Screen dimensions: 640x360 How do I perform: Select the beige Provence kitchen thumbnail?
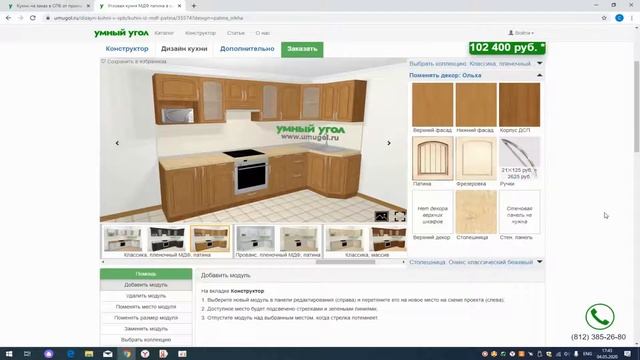point(299,239)
